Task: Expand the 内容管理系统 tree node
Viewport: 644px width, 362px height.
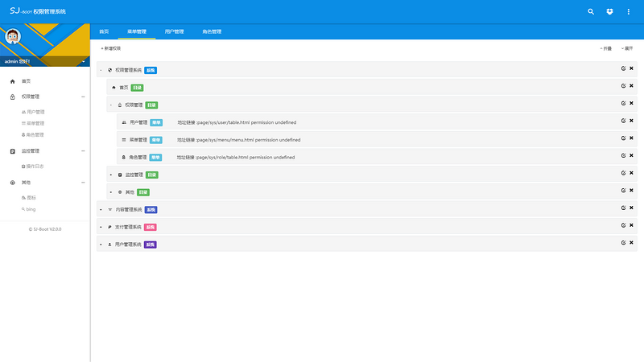Action: coord(101,210)
